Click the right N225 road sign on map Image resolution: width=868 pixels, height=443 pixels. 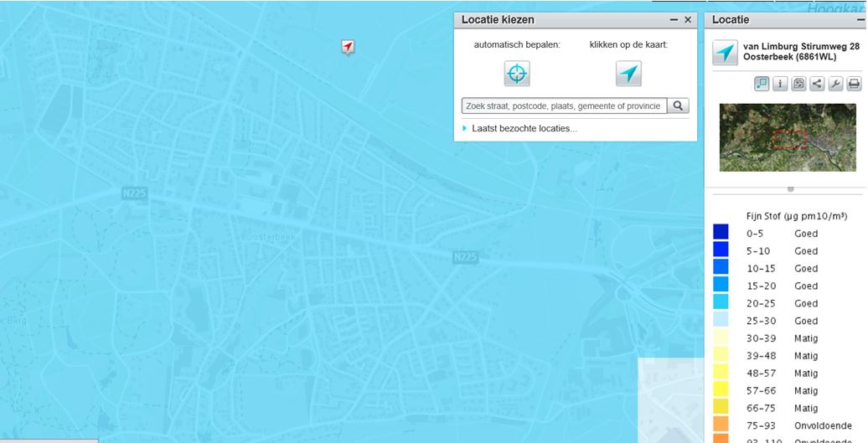click(466, 258)
